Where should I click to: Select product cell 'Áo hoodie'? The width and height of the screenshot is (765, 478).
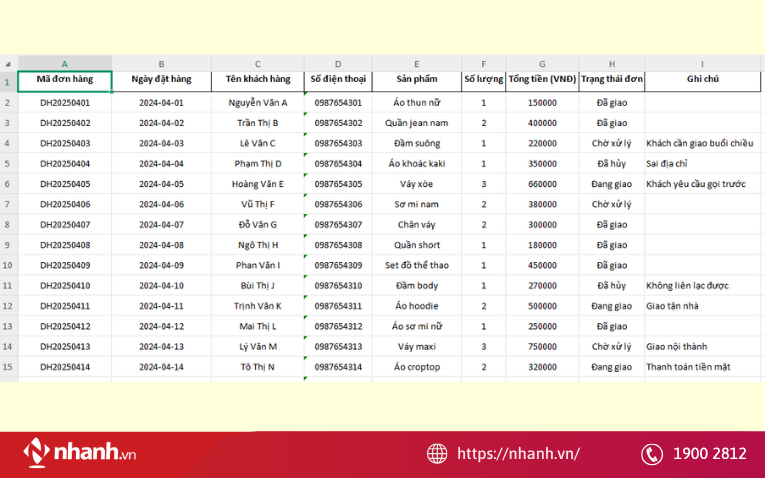point(417,306)
